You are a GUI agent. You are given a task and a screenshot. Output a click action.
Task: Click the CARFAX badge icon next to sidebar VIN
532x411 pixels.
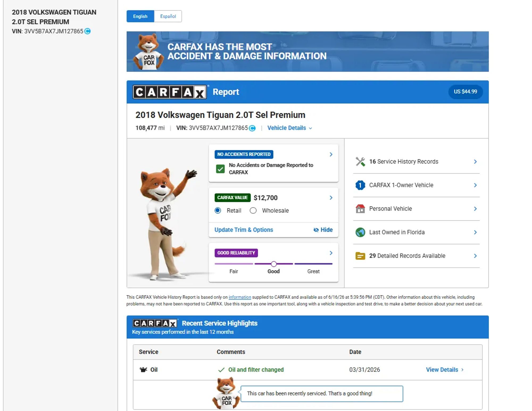click(x=88, y=31)
